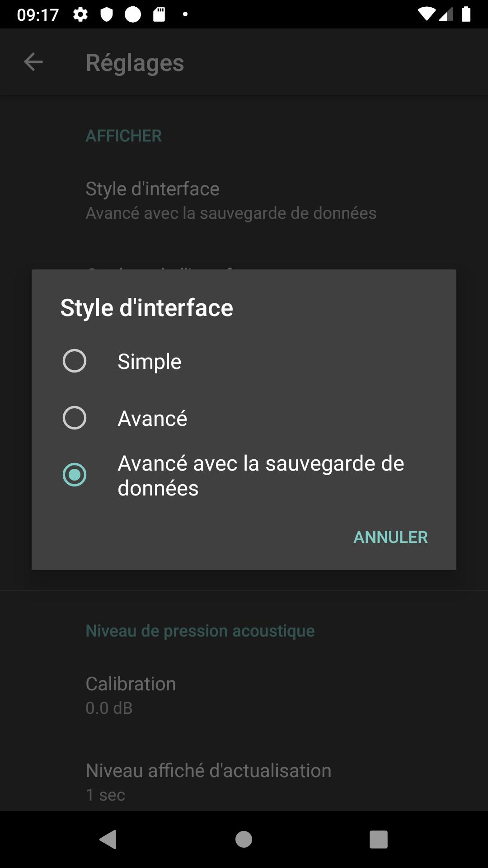488x868 pixels.
Task: Tap the Wi-Fi signal status icon
Action: (425, 14)
